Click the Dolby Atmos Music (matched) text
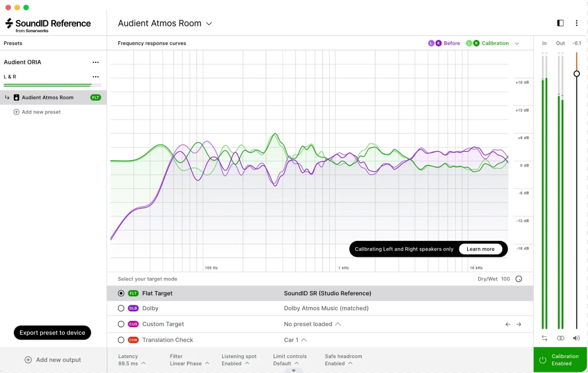Viewport: 588px width, 373px height. [326, 308]
